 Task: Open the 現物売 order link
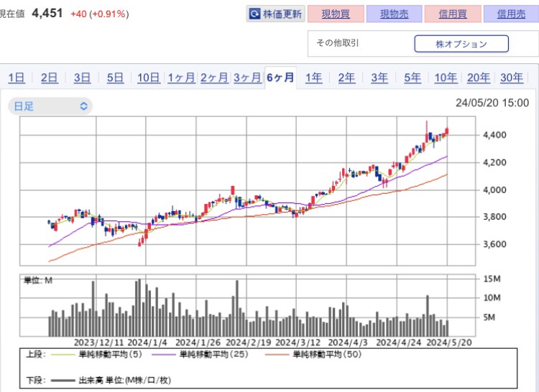(394, 14)
